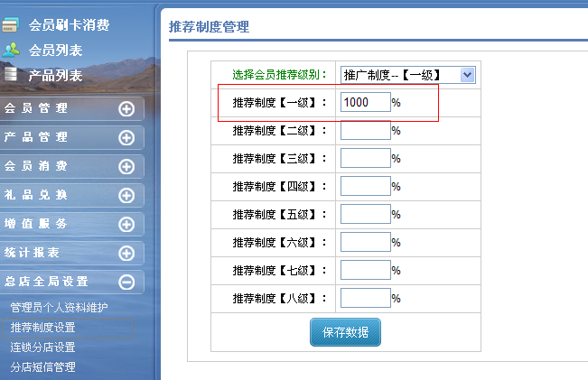Focus the 推荐制度【二级】 input field
Screen dimensions: 588x380
366,131
